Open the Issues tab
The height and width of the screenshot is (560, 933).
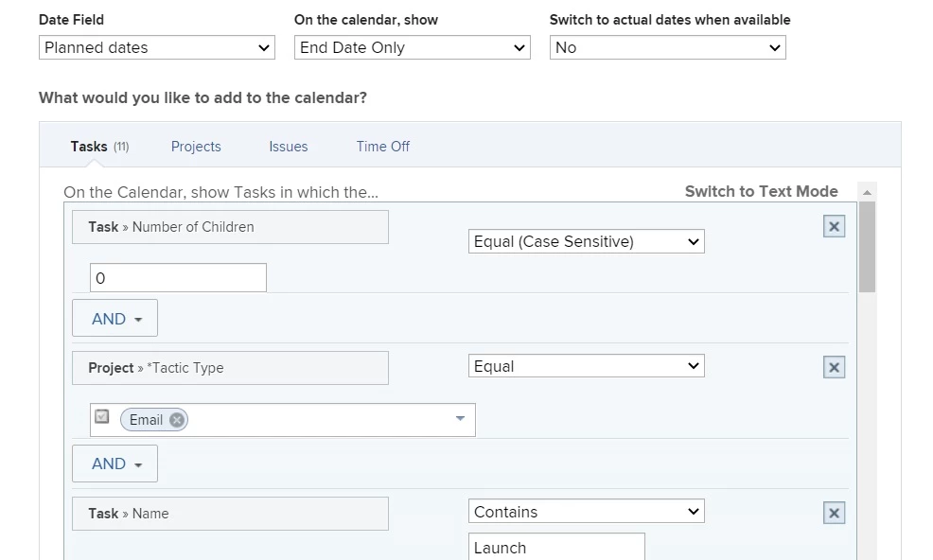point(288,147)
